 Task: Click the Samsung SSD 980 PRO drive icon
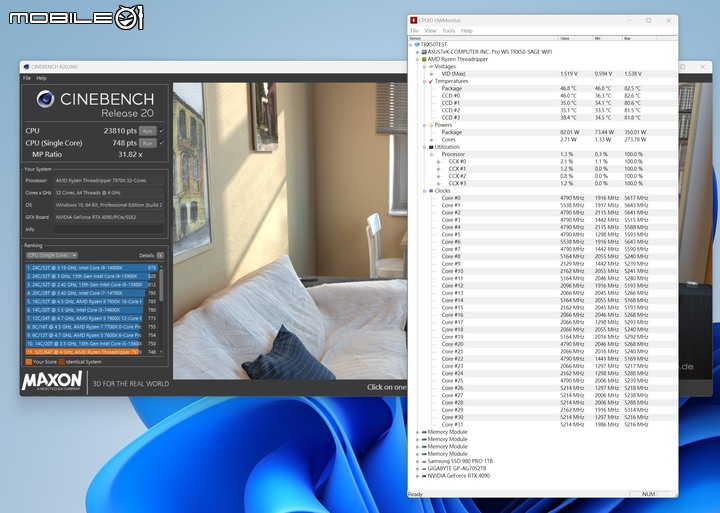[424, 461]
